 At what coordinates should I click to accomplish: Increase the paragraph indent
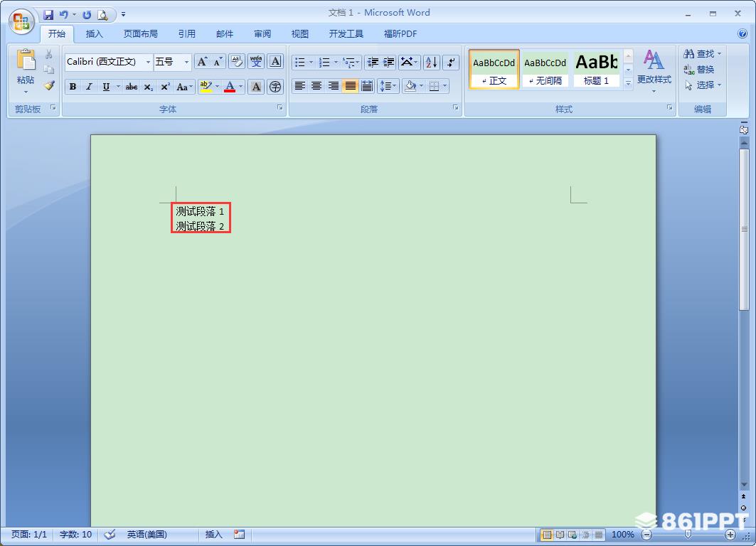click(x=388, y=62)
